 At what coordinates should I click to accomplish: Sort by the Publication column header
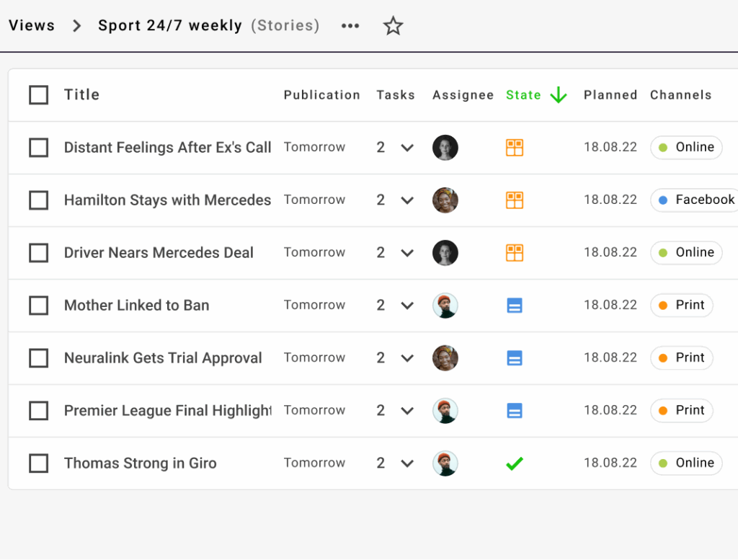(x=321, y=95)
